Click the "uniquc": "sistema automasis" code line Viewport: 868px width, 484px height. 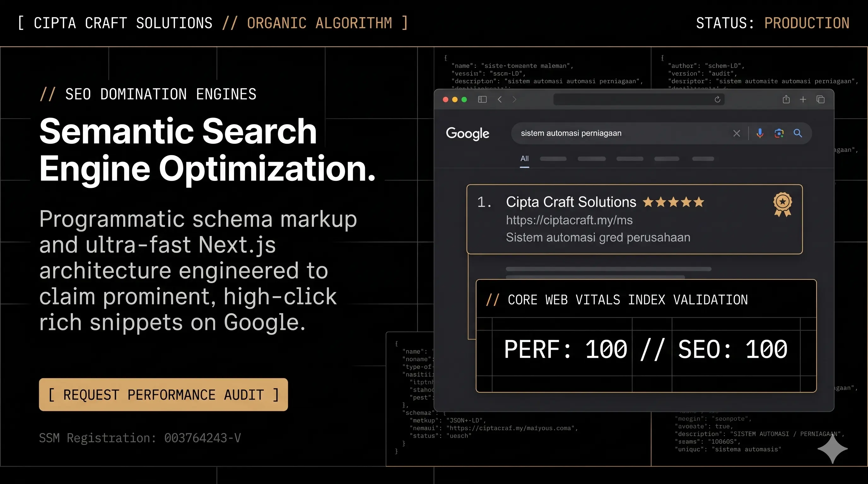pos(728,449)
